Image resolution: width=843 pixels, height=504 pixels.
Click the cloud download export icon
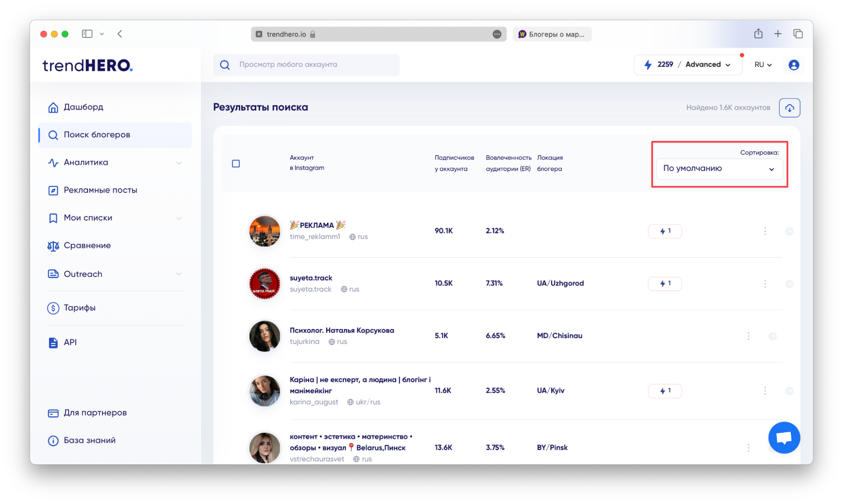click(789, 108)
